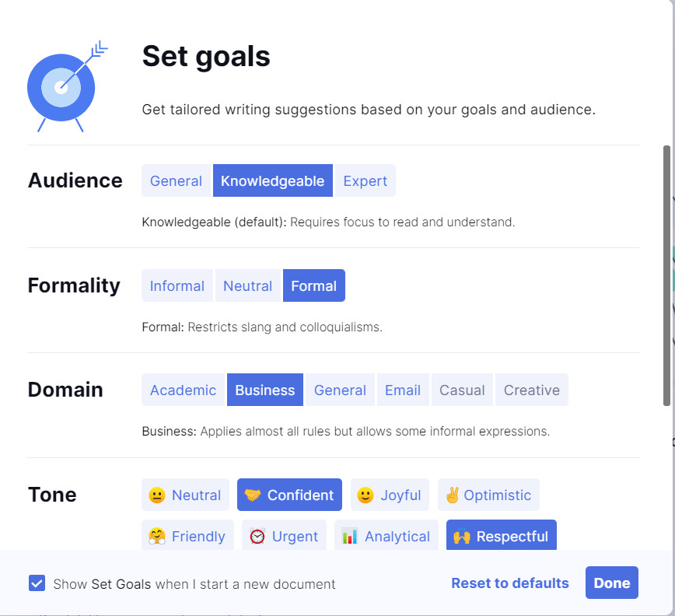Deselect the Respectful raised hands tone
This screenshot has width=675, height=616.
501,534
